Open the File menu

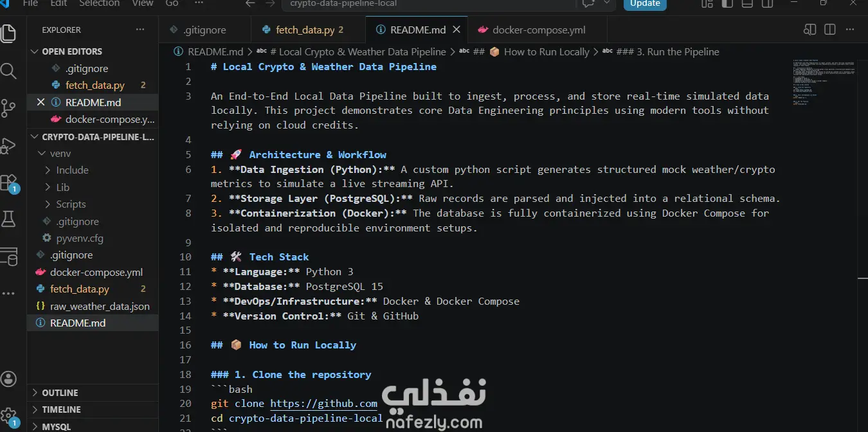(x=30, y=3)
